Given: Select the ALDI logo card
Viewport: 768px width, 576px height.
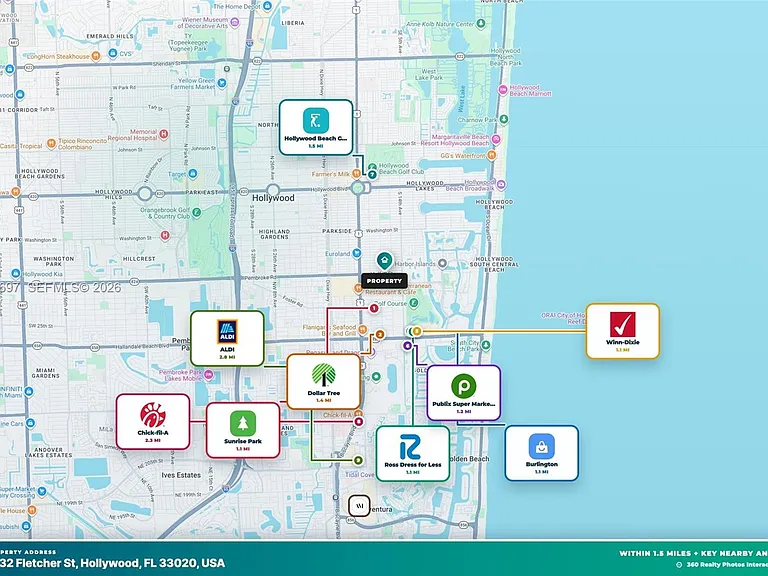Looking at the screenshot, I should 227,338.
